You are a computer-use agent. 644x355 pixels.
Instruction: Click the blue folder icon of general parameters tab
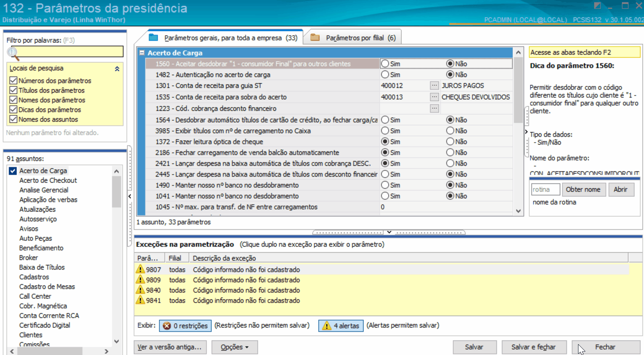pyautogui.click(x=153, y=37)
